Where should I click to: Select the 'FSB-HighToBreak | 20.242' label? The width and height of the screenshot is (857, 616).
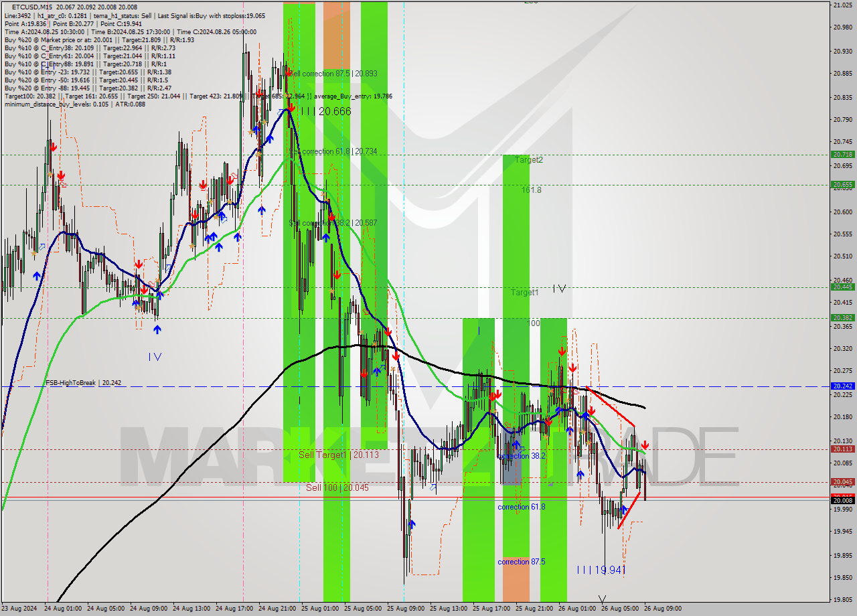(x=84, y=383)
